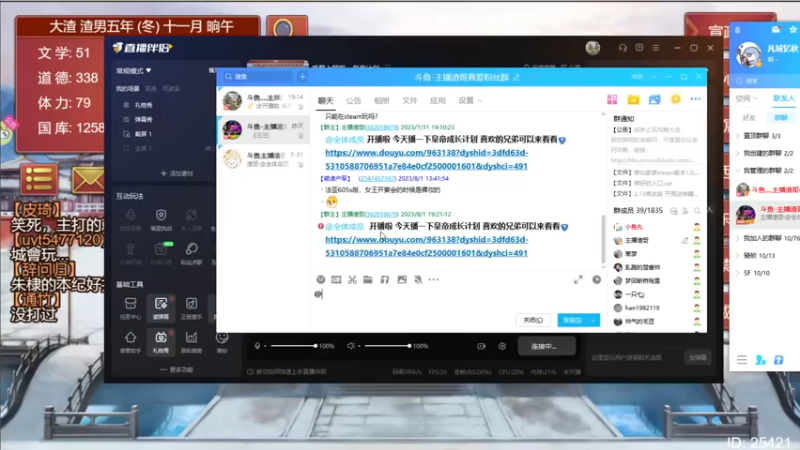Expand 我加入的群聊 group
This screenshot has height=450, width=800.
767,238
